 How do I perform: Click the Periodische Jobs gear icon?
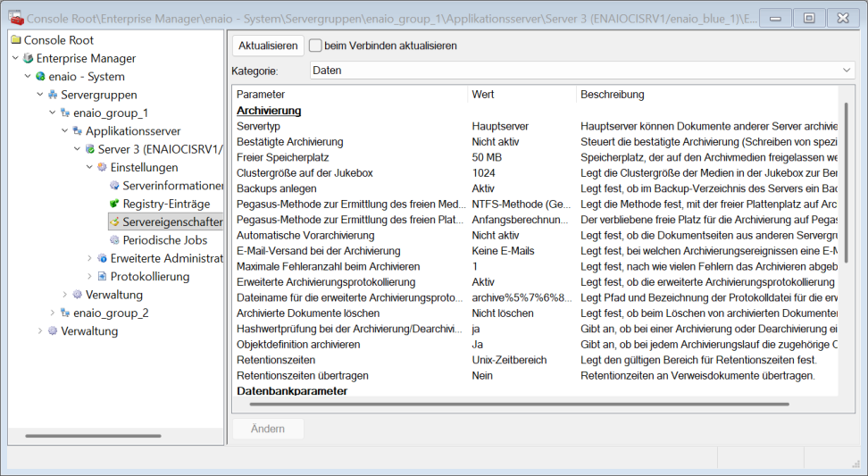tap(114, 240)
